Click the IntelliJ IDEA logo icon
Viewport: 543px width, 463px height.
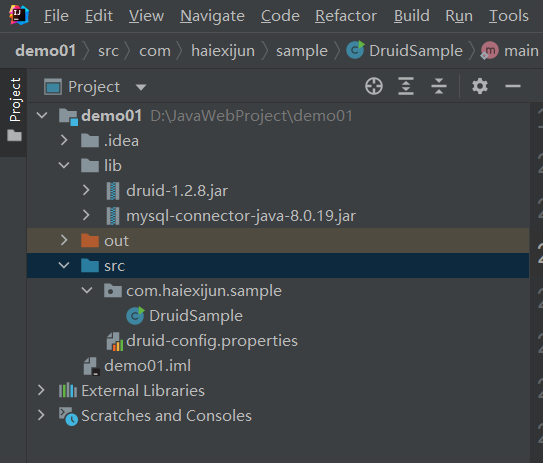(18, 15)
